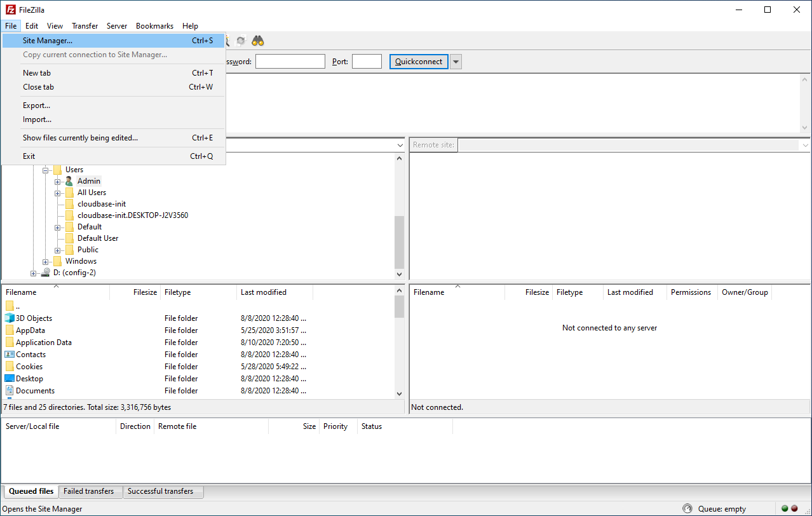Click the local tree vertical scrollbar thumb
This screenshot has height=516, width=812.
(x=399, y=242)
